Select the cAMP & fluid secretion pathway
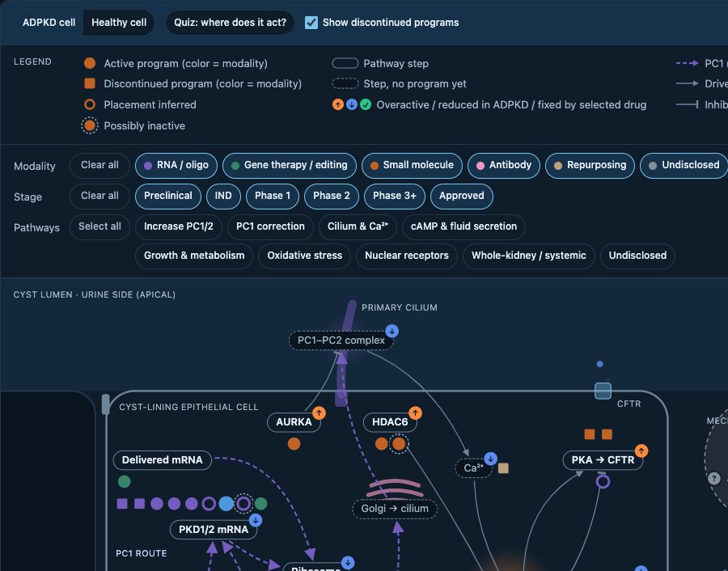This screenshot has height=571, width=728. coord(463,226)
